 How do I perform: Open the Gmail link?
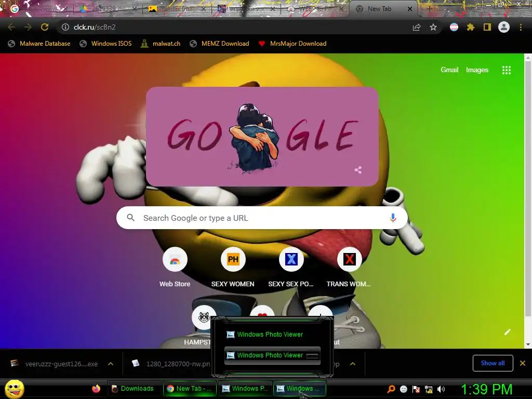click(x=449, y=70)
